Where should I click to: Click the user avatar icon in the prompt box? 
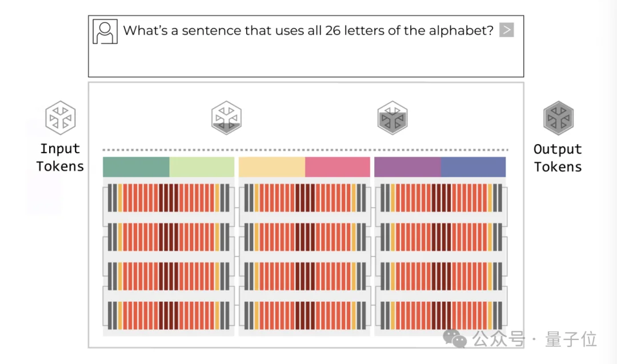[105, 32]
